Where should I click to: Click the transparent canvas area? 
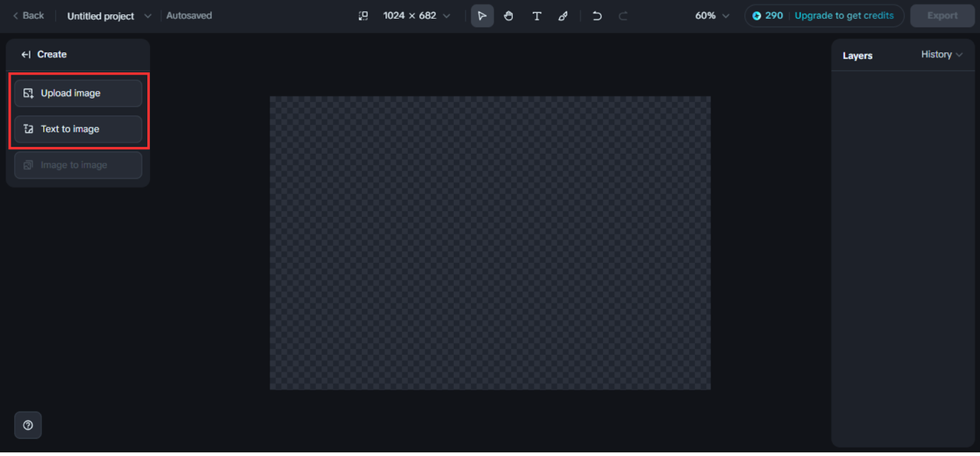tap(490, 243)
